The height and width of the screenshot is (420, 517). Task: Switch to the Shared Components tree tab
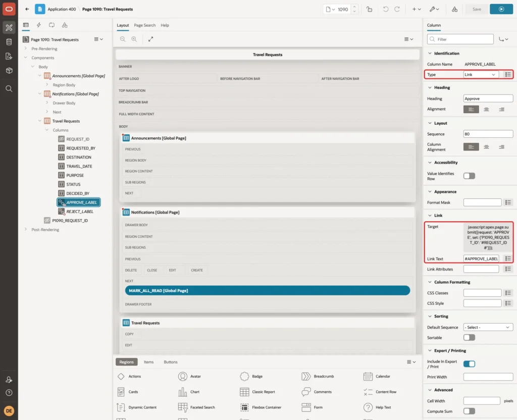65,25
